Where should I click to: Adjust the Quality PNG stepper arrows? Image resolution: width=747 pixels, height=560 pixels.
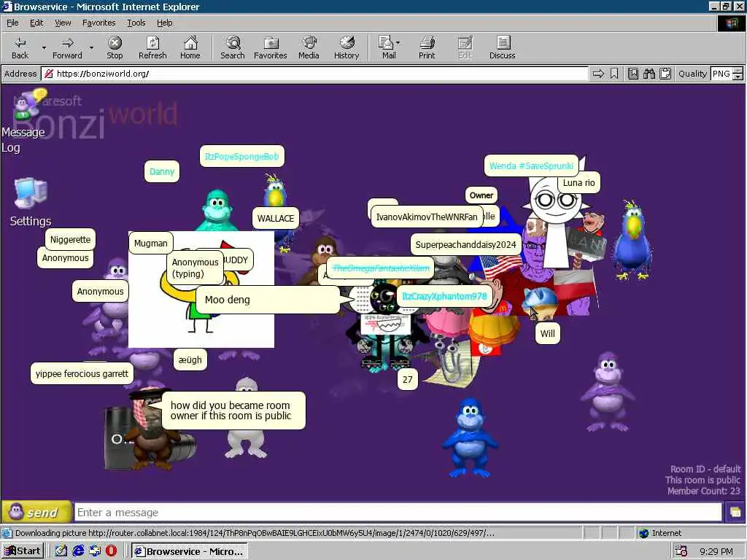tap(738, 74)
